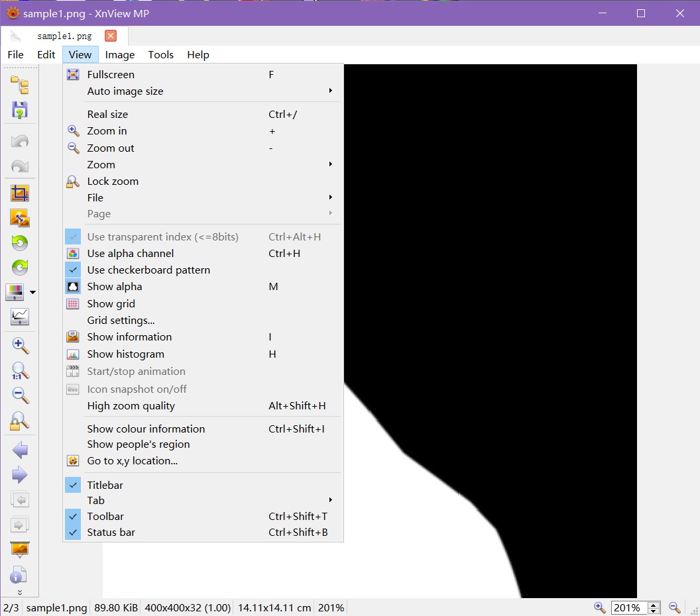Toggle Show people's region option
The width and height of the screenshot is (700, 616).
point(203,444)
